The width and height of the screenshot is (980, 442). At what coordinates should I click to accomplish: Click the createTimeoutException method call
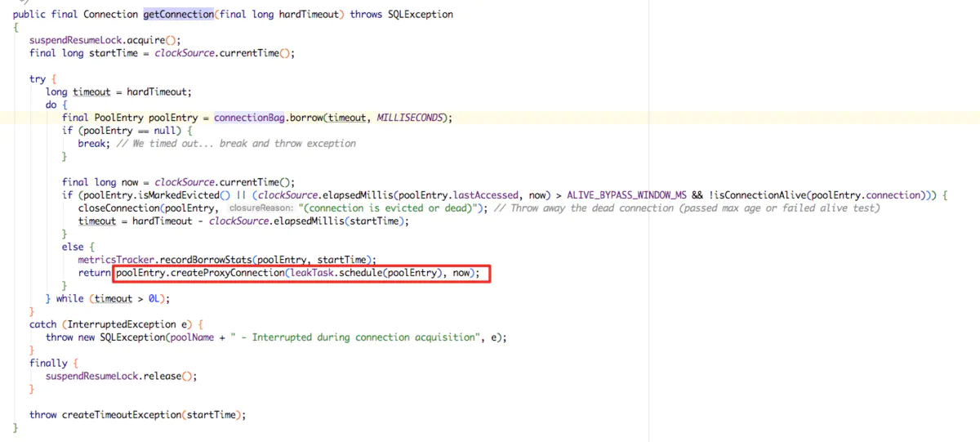click(121, 415)
